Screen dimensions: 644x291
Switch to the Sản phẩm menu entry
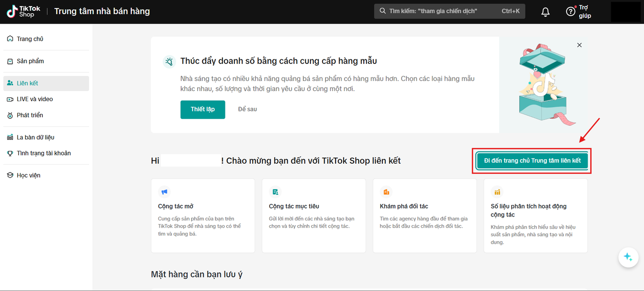click(x=31, y=61)
